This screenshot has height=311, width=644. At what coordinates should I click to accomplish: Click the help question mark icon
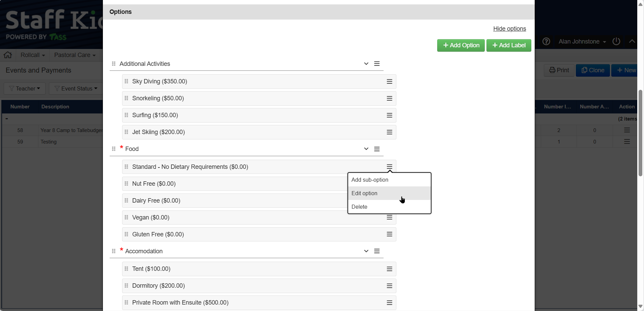click(x=546, y=42)
